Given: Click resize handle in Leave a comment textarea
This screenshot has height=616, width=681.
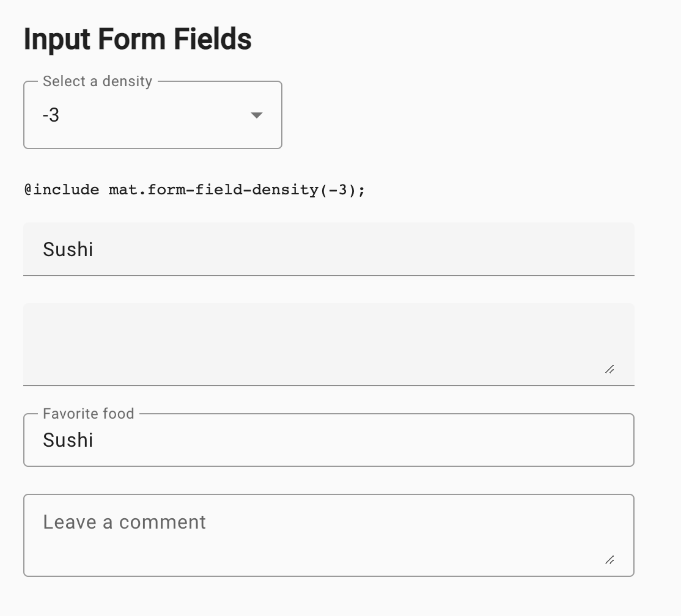Looking at the screenshot, I should pyautogui.click(x=609, y=560).
